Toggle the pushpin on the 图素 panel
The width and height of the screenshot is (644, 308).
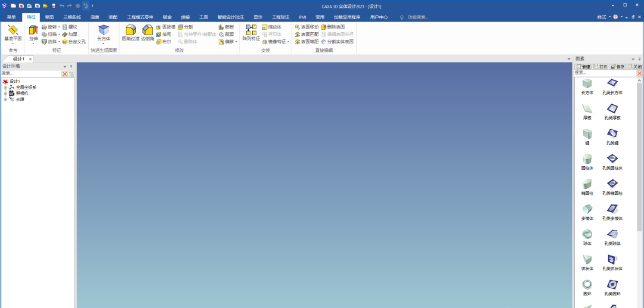(639, 59)
